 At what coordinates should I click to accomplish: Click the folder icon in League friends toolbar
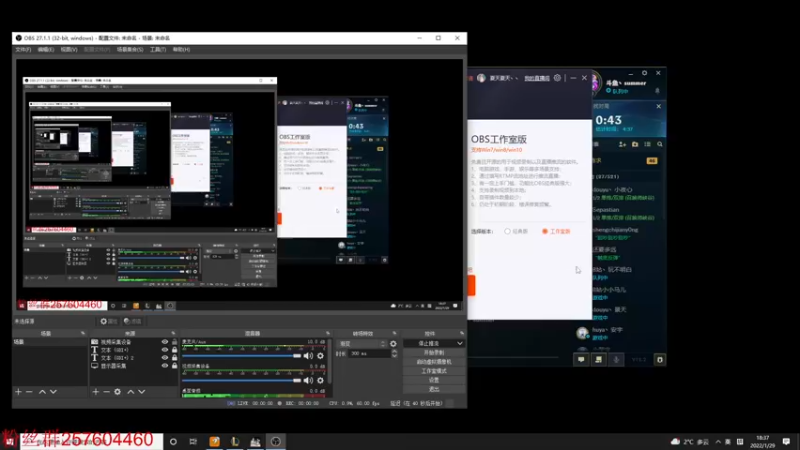[635, 144]
